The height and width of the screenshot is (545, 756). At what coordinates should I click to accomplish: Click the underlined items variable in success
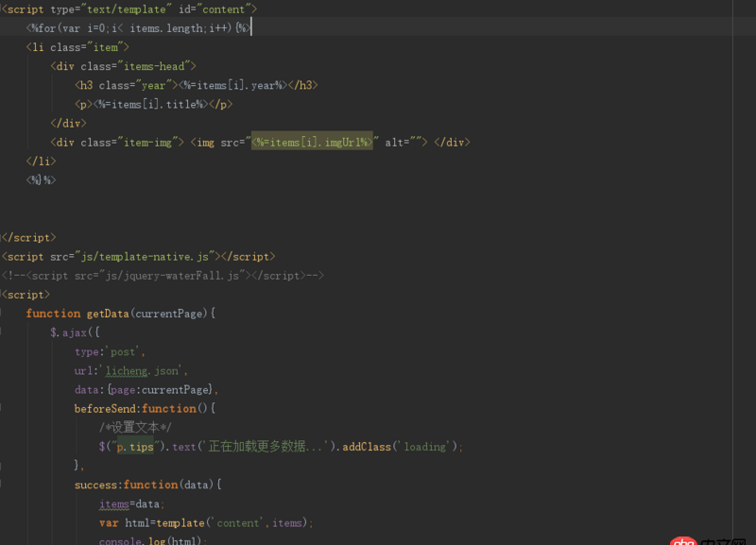[113, 503]
